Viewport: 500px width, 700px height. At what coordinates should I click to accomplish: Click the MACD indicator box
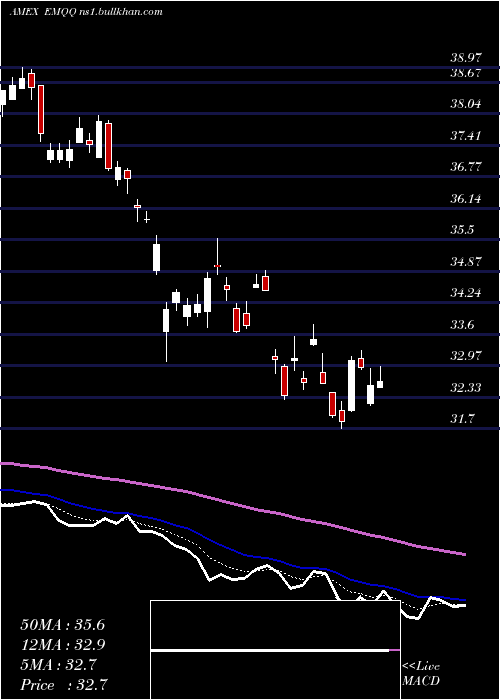coord(275,650)
